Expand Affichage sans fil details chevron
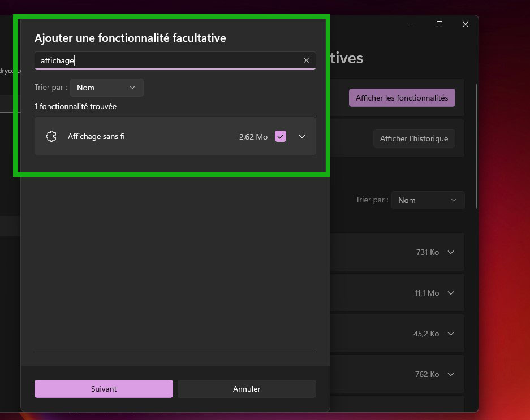Screen dimensions: 530x420 pyautogui.click(x=302, y=136)
